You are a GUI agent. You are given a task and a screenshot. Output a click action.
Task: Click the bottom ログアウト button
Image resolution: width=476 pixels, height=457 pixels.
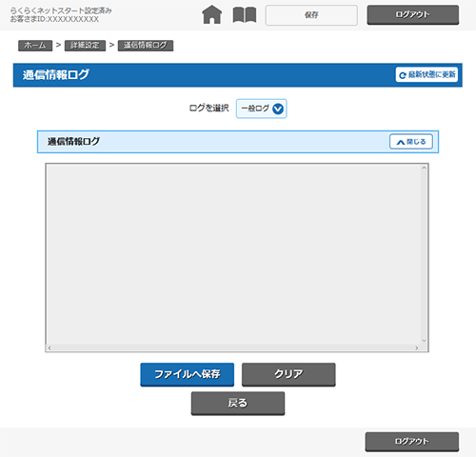412,442
